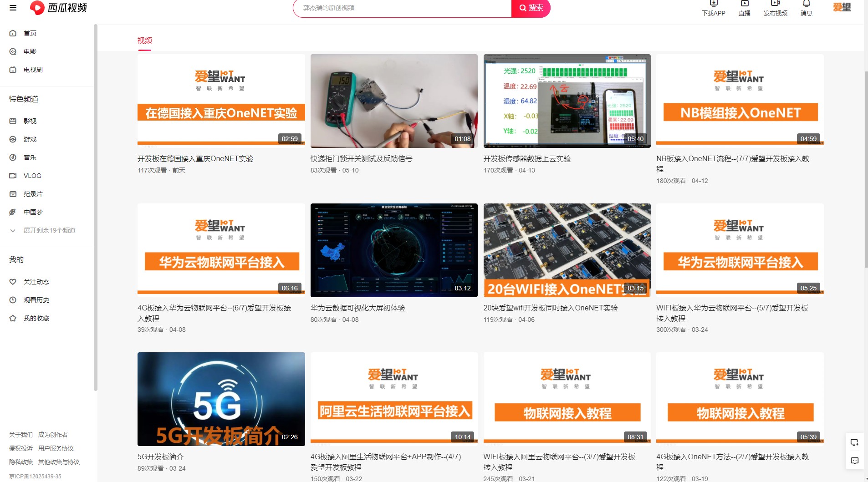Open the hamburger menu icon
Screen dimensions: 868x482
click(x=13, y=8)
